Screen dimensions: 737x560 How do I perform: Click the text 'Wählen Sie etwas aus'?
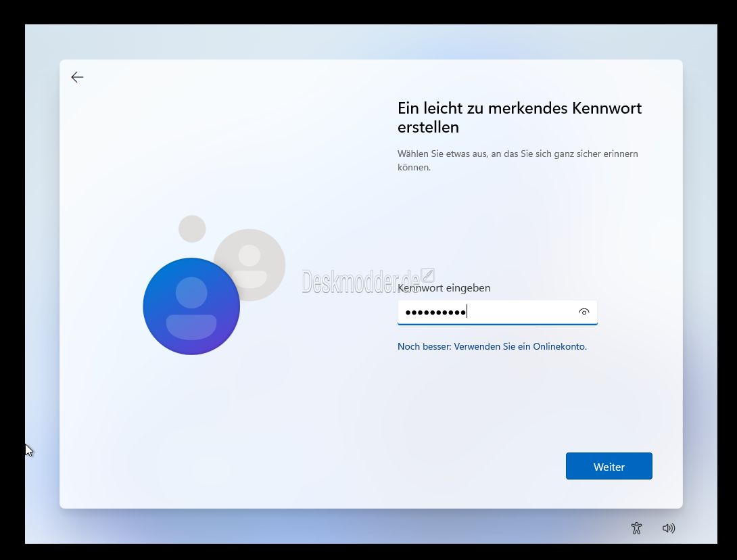click(442, 154)
